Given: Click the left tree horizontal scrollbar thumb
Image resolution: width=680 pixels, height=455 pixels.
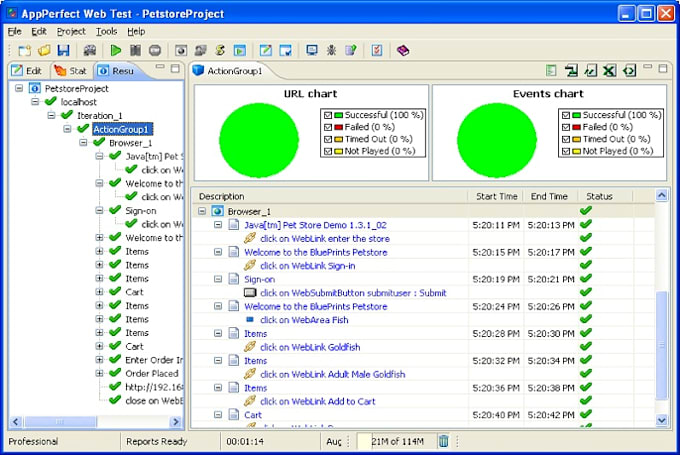Looking at the screenshot, I should (x=60, y=421).
